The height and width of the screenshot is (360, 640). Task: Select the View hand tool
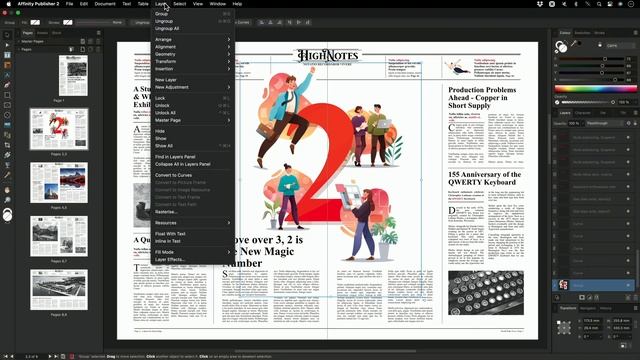(x=7, y=190)
